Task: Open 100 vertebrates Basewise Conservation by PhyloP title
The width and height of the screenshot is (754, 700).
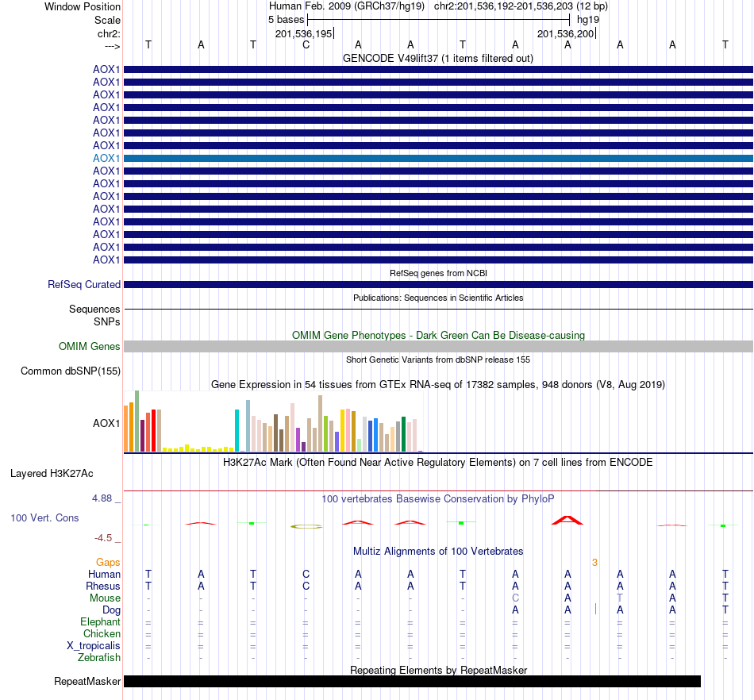Action: [x=438, y=499]
